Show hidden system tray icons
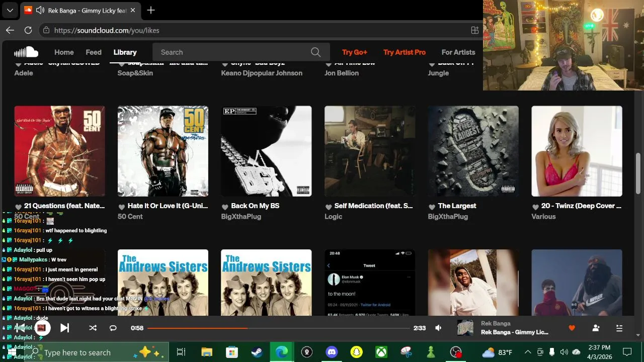The width and height of the screenshot is (644, 362). click(x=528, y=352)
